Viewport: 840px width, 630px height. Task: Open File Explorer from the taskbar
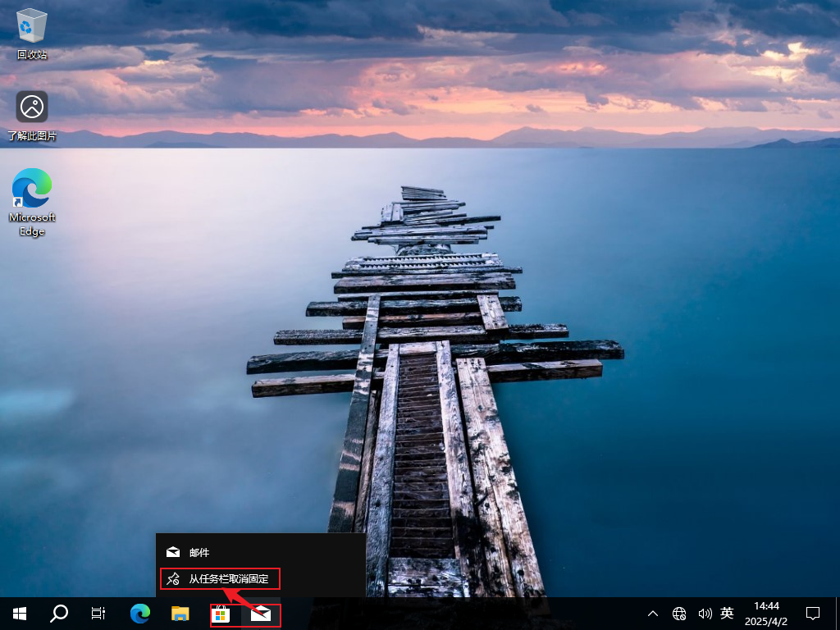pyautogui.click(x=180, y=614)
